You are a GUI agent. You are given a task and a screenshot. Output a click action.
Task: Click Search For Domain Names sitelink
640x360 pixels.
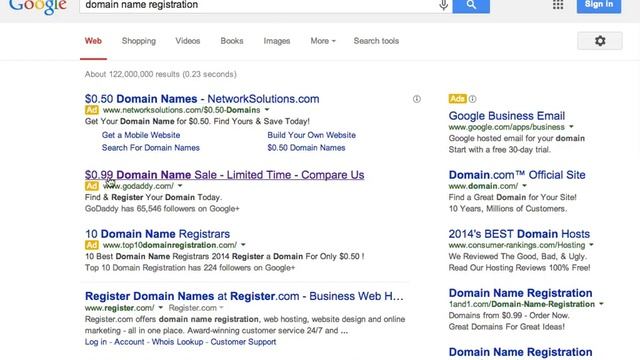151,148
